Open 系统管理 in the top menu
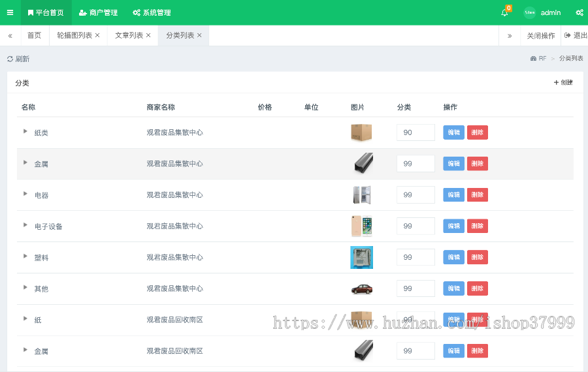 (152, 13)
